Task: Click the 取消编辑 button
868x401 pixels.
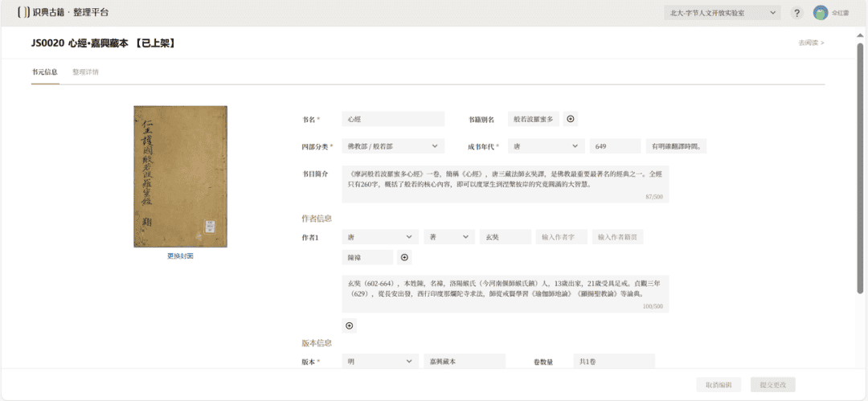Action: 719,384
